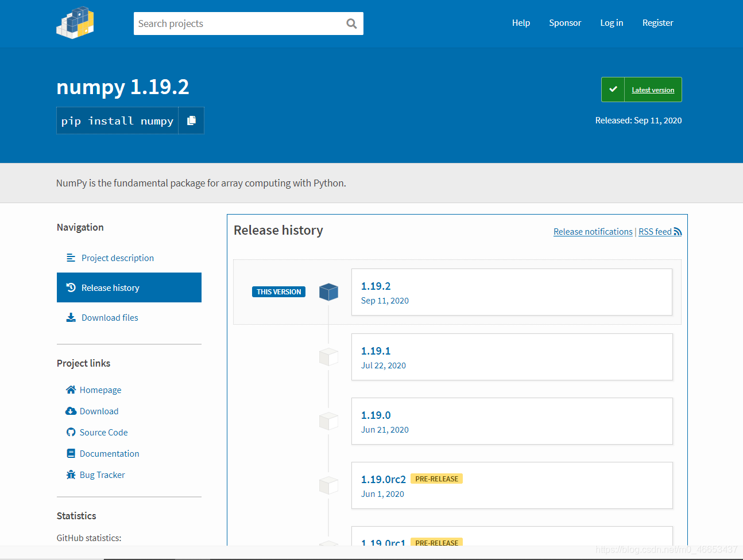
Task: Switch to the Project description tab
Action: (x=129, y=258)
